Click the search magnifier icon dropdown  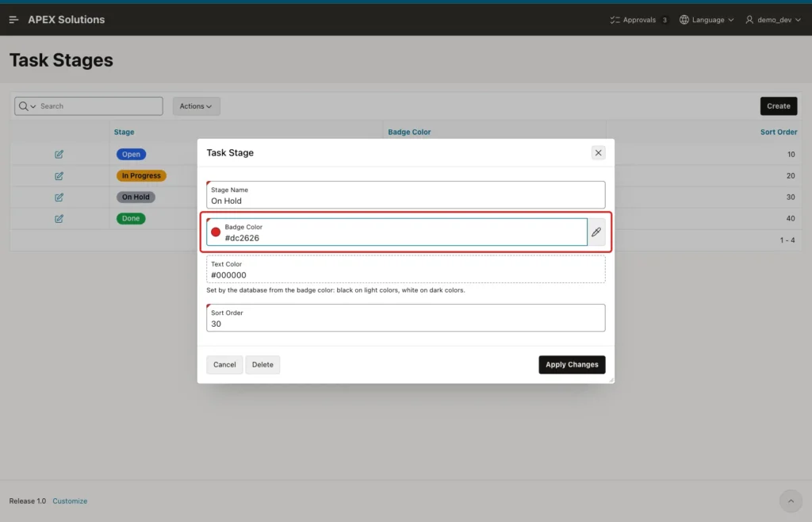pyautogui.click(x=27, y=106)
